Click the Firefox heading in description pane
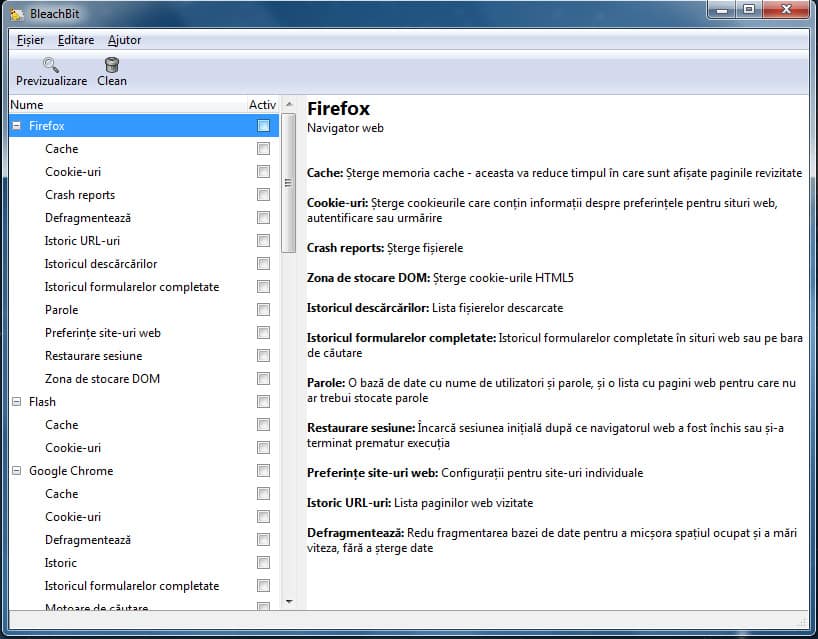This screenshot has height=639, width=818. click(338, 108)
